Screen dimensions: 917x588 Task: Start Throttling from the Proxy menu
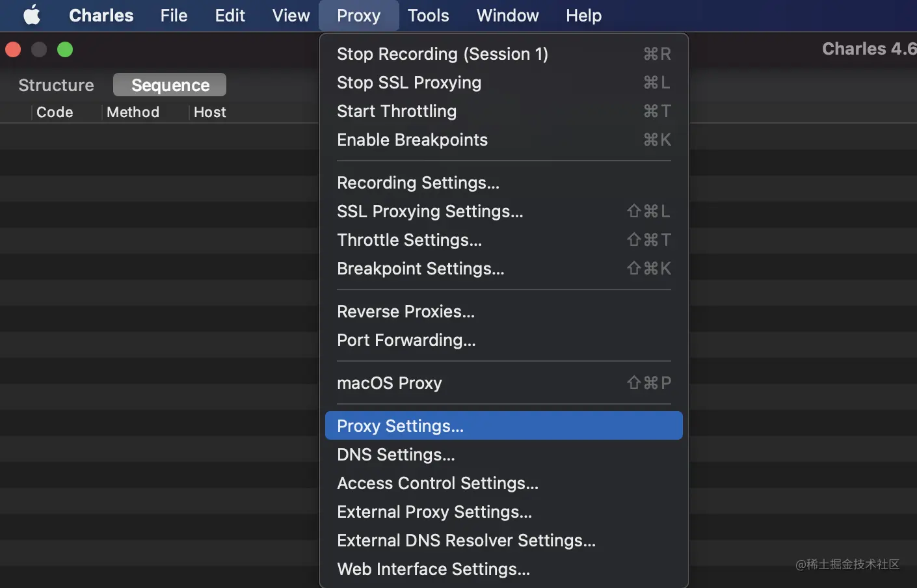[x=397, y=111]
